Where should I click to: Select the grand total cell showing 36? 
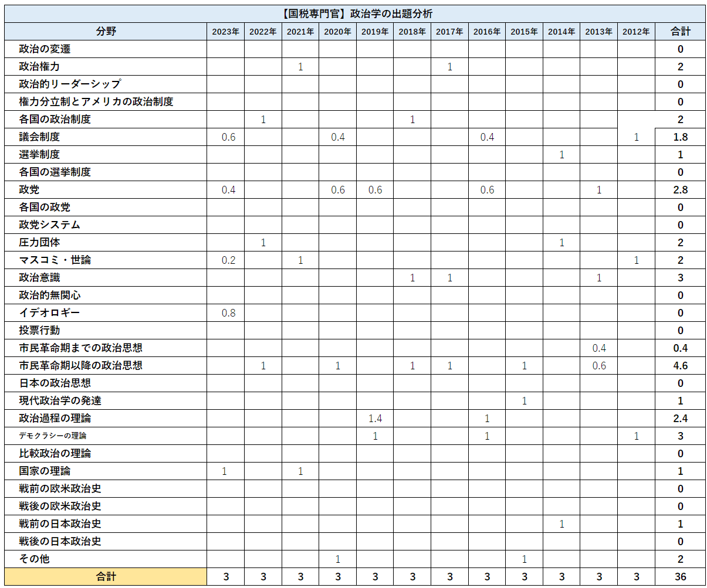pos(680,577)
